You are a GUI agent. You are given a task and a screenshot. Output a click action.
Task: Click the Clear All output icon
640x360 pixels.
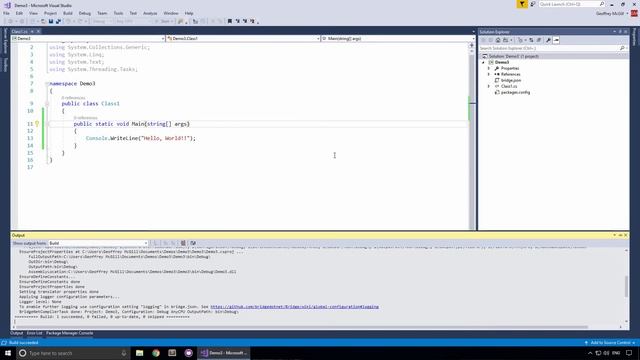tap(183, 243)
